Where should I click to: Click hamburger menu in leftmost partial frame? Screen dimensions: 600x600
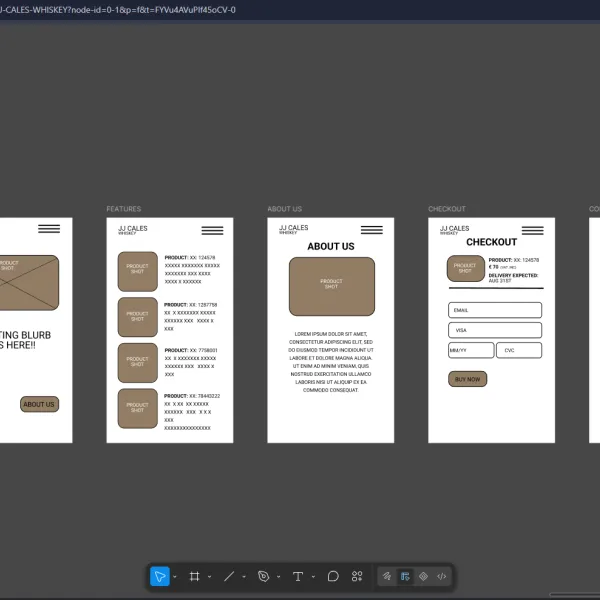pos(49,229)
